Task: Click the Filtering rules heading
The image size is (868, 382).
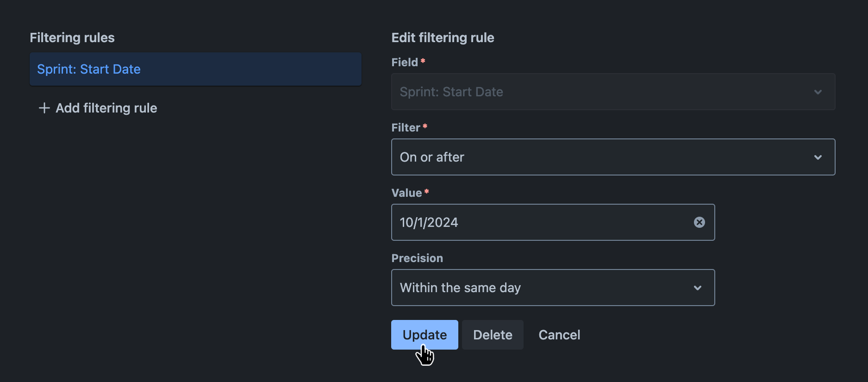Action: point(72,38)
